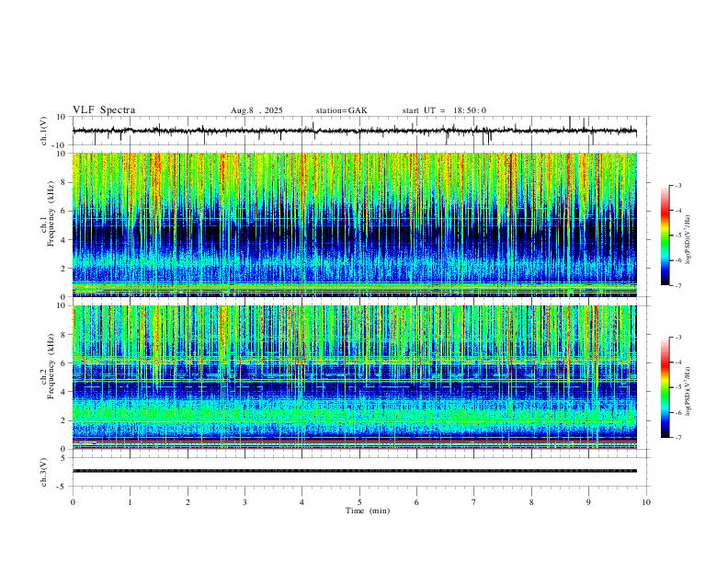Click the time axis tick label '0'
This screenshot has width=728, height=563.
(73, 502)
